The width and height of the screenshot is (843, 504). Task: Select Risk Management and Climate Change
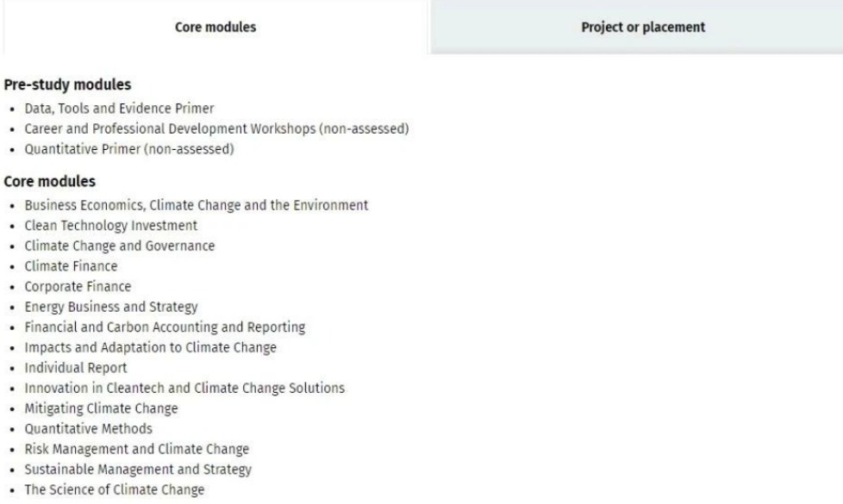click(x=136, y=449)
